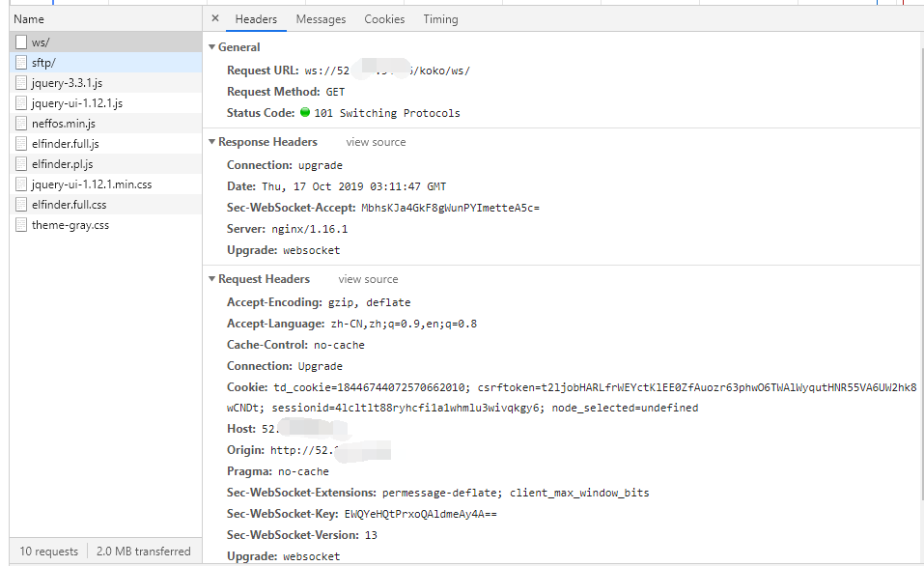
Task: Click the 101 Switching Protocols status
Action: (x=386, y=113)
